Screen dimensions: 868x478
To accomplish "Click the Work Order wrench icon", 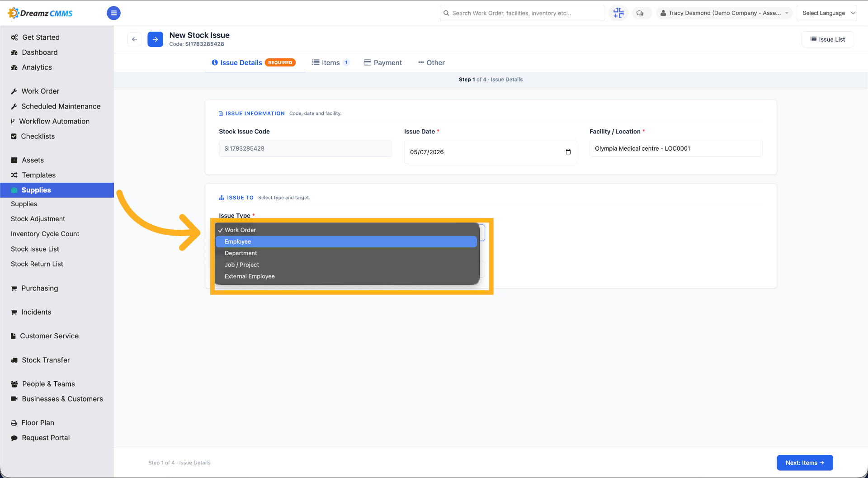I will pyautogui.click(x=14, y=91).
